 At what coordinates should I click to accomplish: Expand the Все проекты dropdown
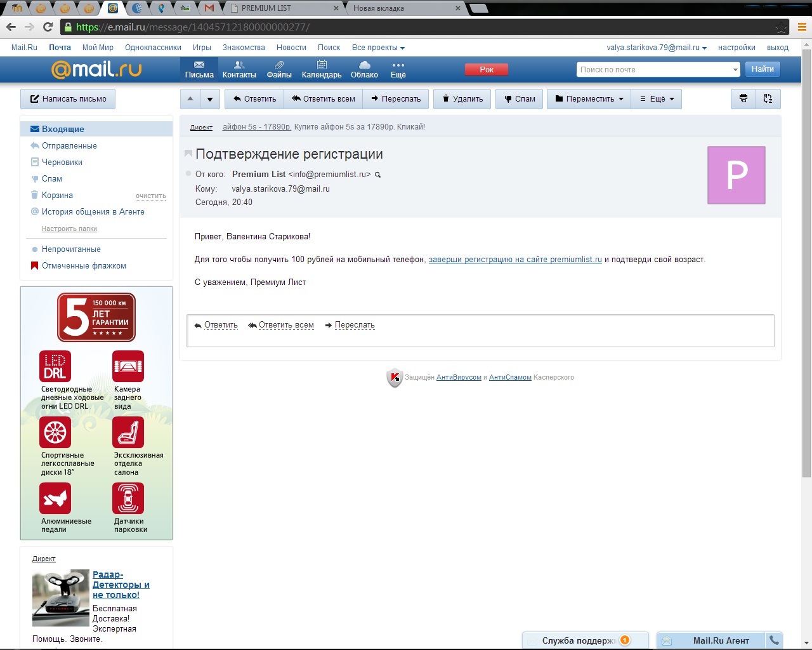[x=378, y=48]
